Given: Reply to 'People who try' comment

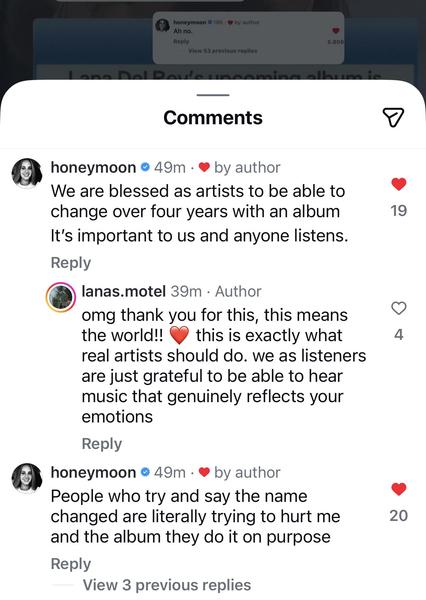Looking at the screenshot, I should tap(71, 564).
